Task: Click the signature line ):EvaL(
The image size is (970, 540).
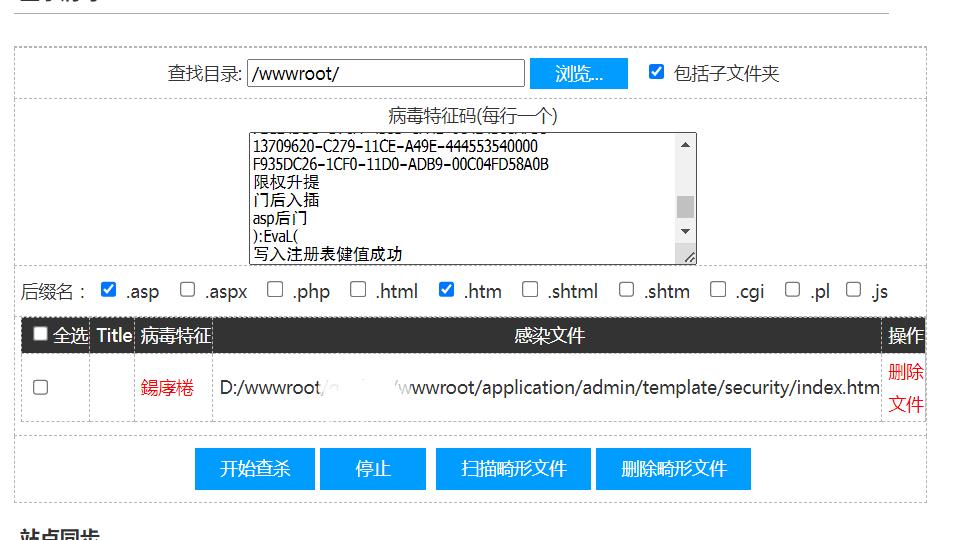Action: (275, 236)
